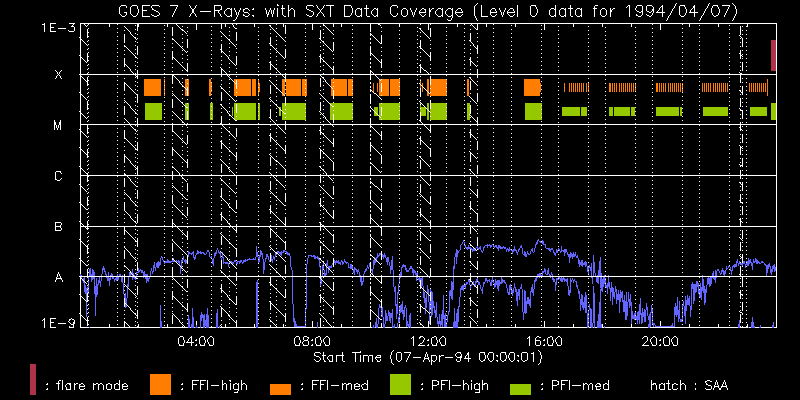Select the A flare class axis label
Screen dimensions: 800x400
(58, 278)
